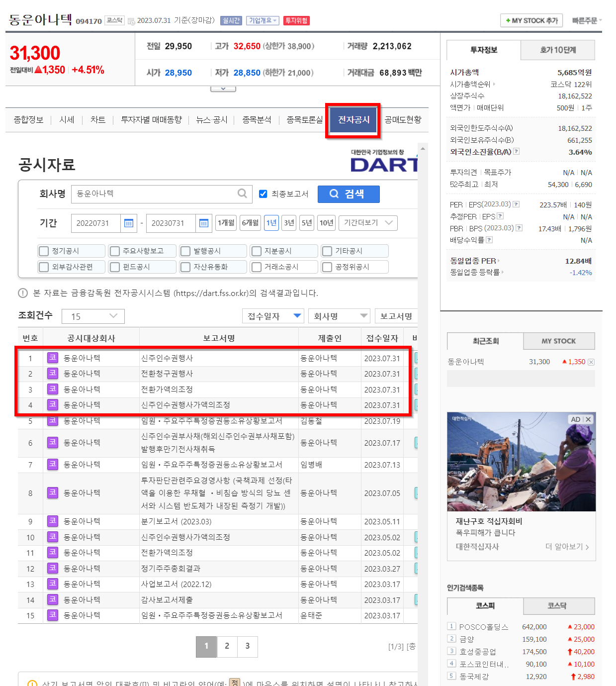Click the AD info badge on banner
The height and width of the screenshot is (686, 616).
point(576,419)
